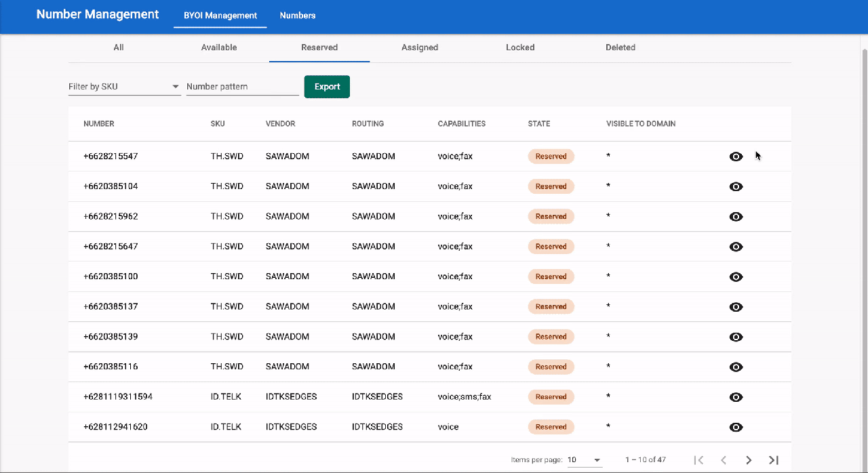Click the 1 – 10 of 47 range label

coord(646,460)
